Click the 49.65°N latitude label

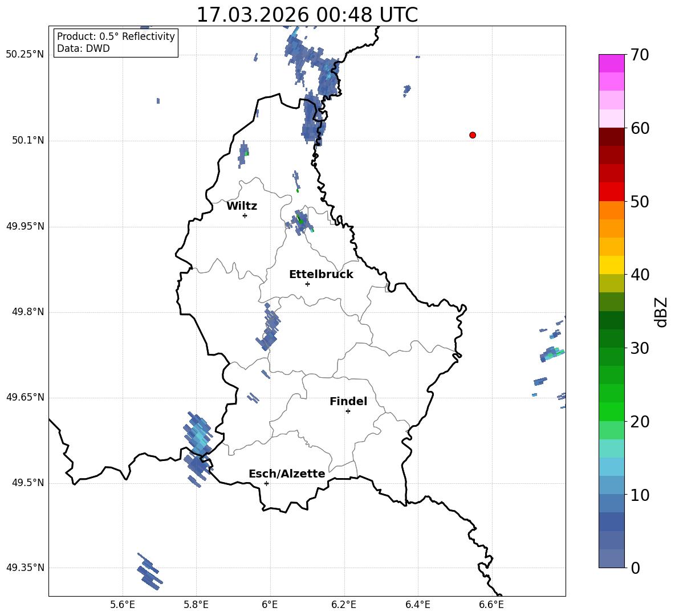coord(25,398)
